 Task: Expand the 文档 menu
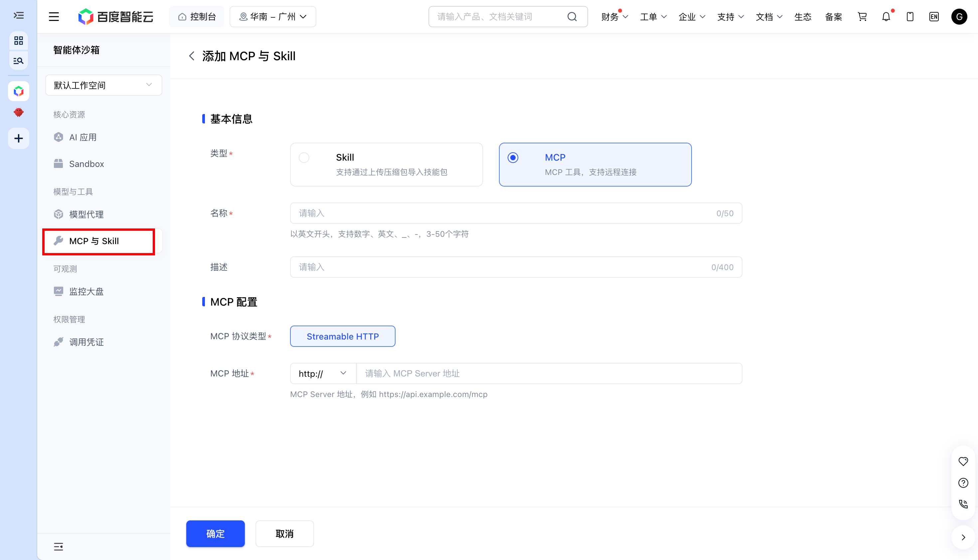pyautogui.click(x=769, y=17)
